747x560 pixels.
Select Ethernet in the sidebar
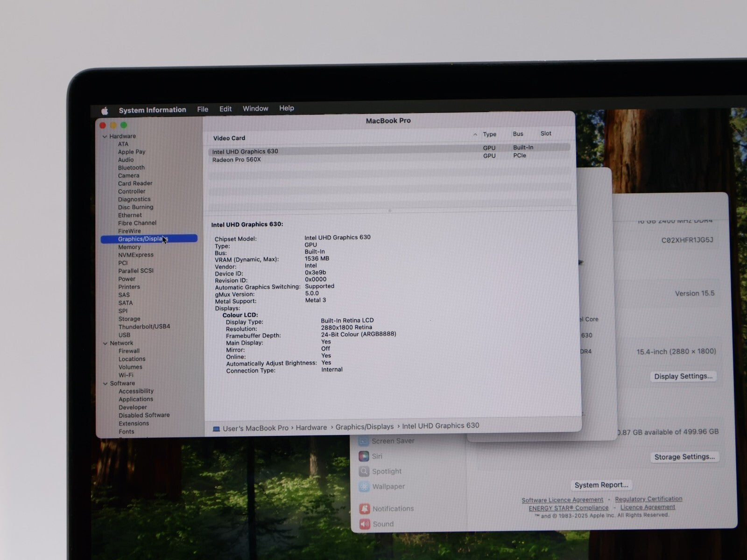[130, 215]
